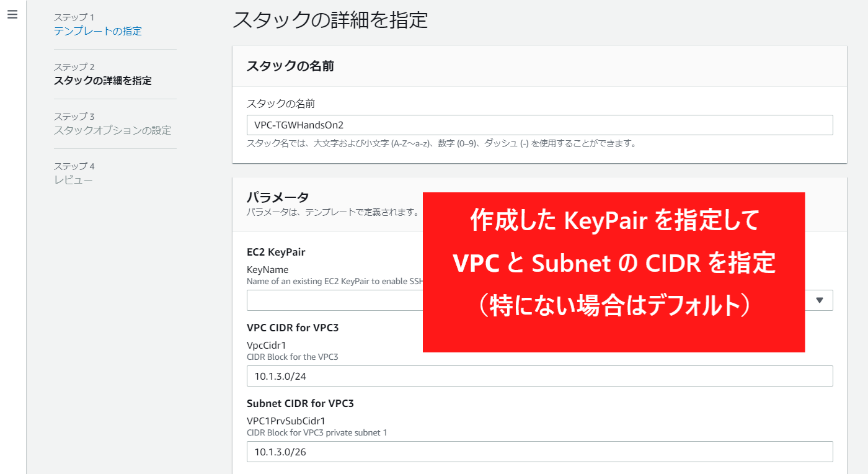Click the stack name field VPC-TGWHandsOn2
The image size is (868, 474).
[539, 125]
